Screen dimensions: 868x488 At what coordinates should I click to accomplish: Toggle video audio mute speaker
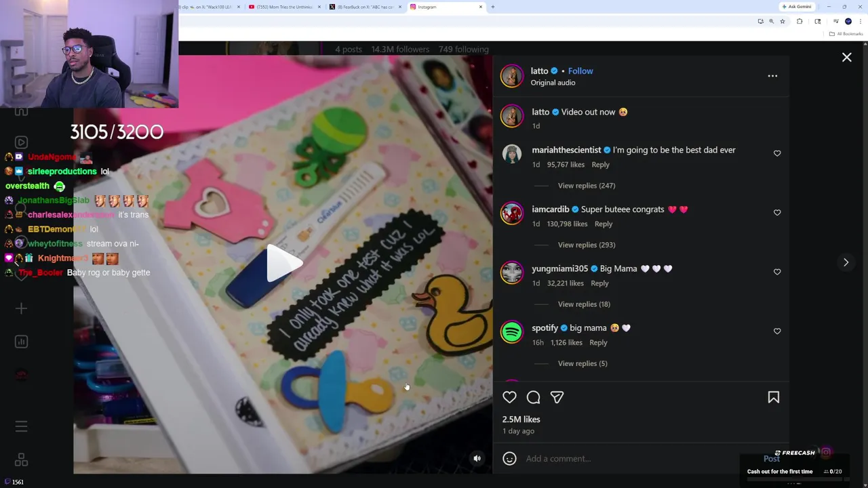tap(477, 458)
